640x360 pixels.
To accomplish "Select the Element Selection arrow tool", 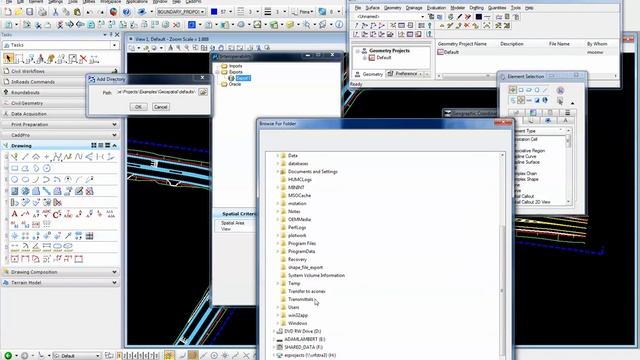I will 8,59.
